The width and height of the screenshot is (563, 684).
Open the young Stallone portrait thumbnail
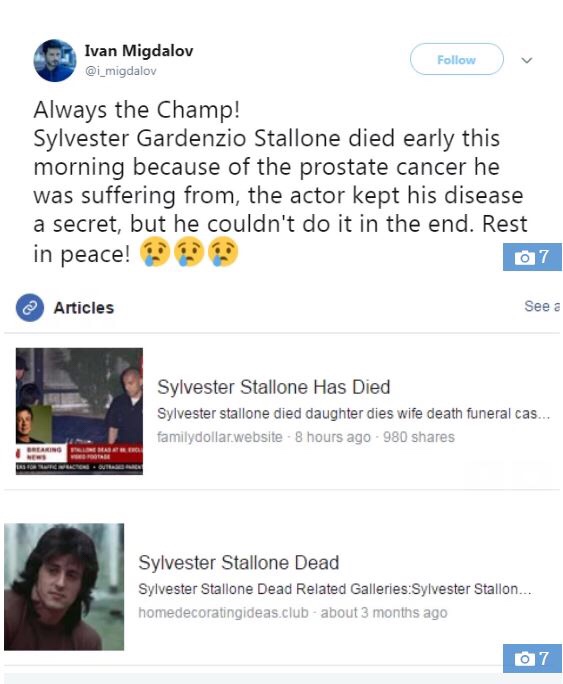pyautogui.click(x=64, y=587)
